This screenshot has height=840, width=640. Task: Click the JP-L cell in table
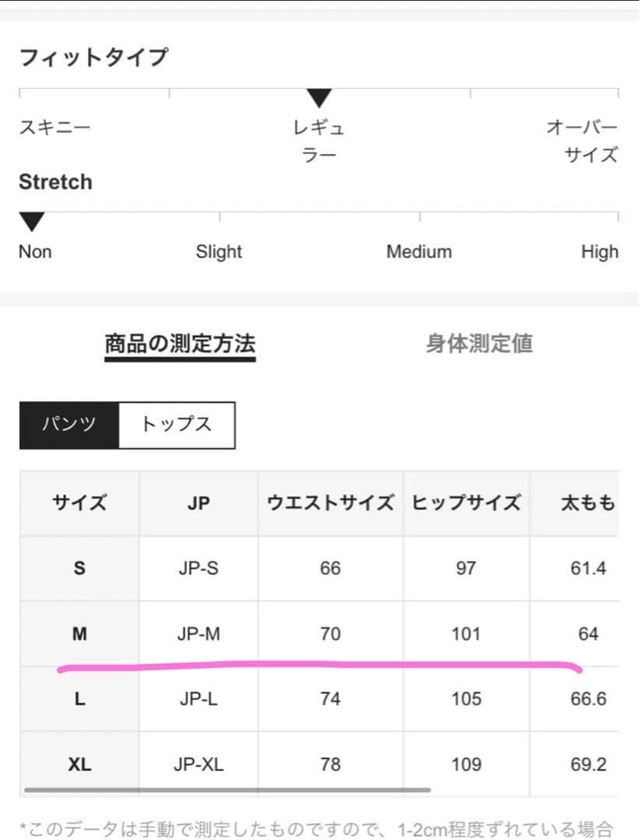(x=198, y=699)
